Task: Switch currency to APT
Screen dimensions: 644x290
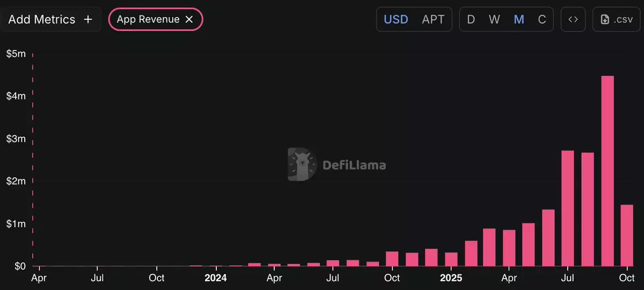Action: click(x=433, y=20)
